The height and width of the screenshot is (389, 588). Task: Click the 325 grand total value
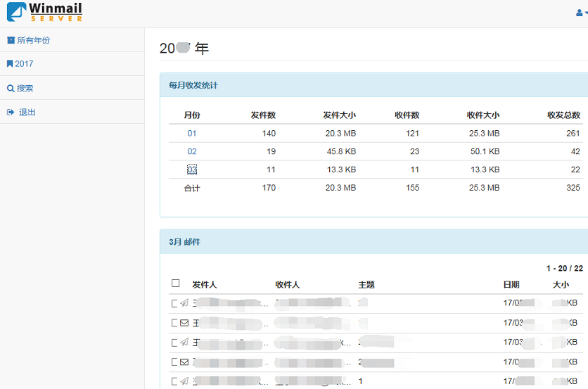[573, 188]
